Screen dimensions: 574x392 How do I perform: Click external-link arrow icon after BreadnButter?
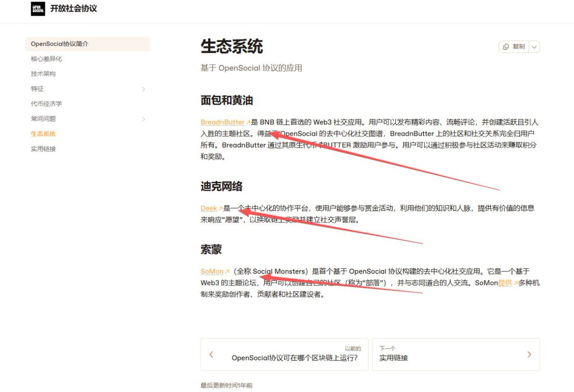tap(248, 122)
